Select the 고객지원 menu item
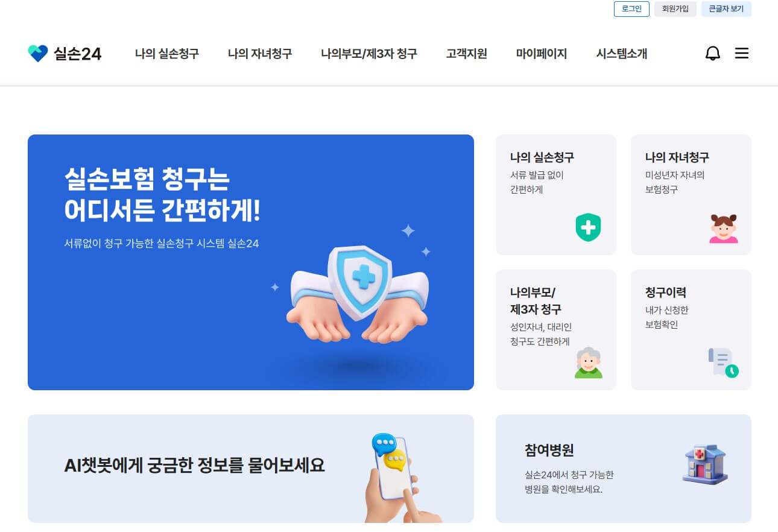778x532 pixels. 467,54
